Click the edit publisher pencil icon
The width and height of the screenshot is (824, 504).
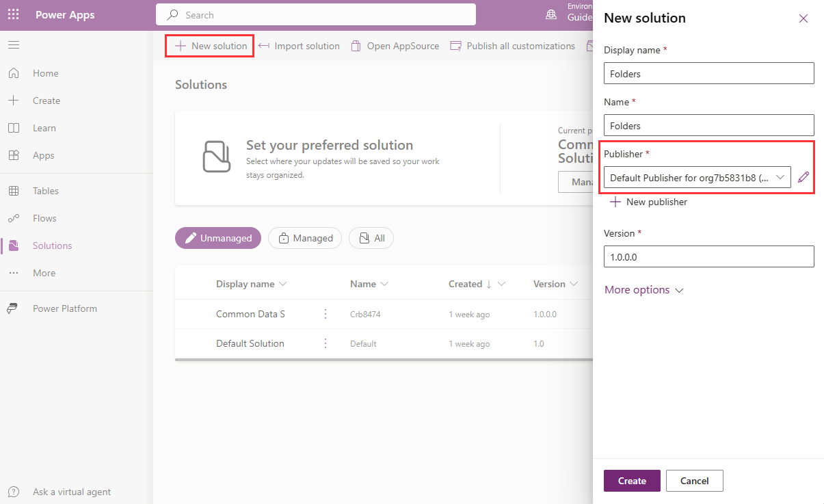coord(803,178)
